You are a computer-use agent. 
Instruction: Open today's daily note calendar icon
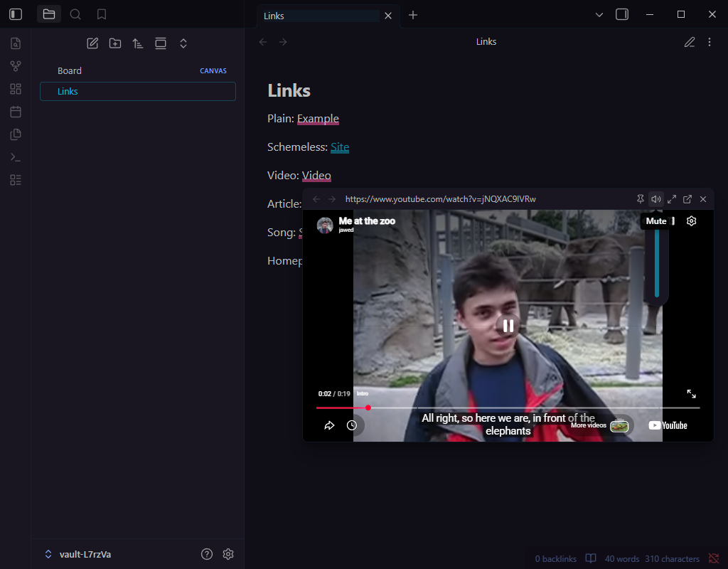pyautogui.click(x=16, y=112)
